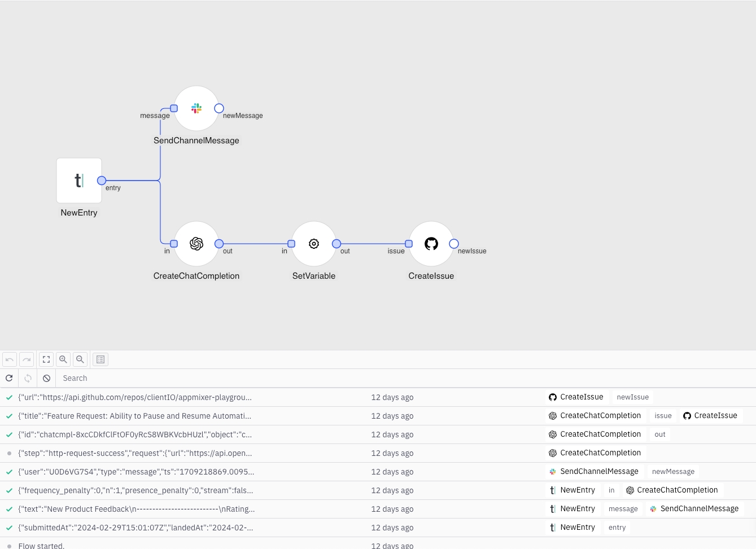Toggle the auto-refresh sync icon
756x549 pixels.
coord(28,378)
